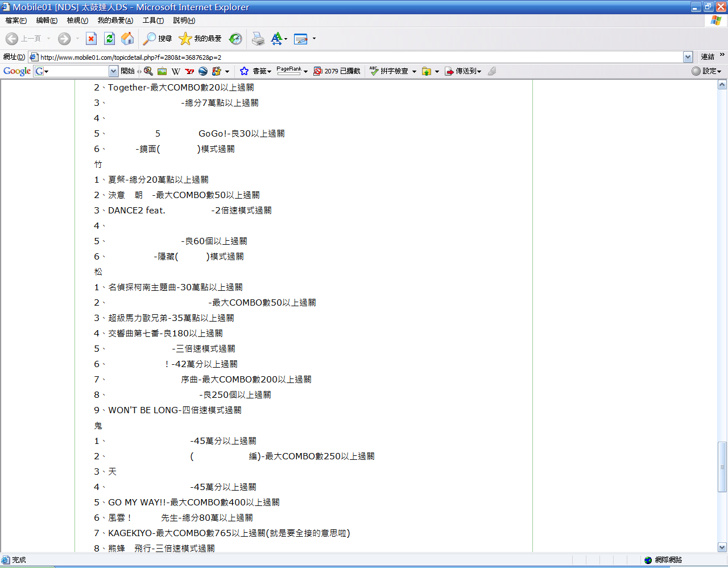Click the line 'GO MY WAY!!-最大COMBO數400以上過關'
The image size is (728, 568).
[x=194, y=503]
